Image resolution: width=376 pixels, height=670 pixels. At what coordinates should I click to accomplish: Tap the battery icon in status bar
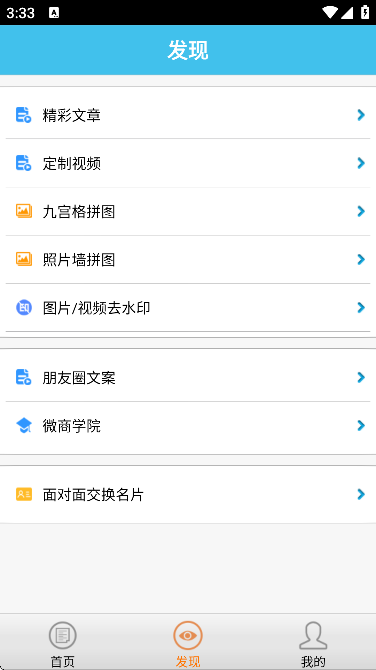tap(365, 12)
